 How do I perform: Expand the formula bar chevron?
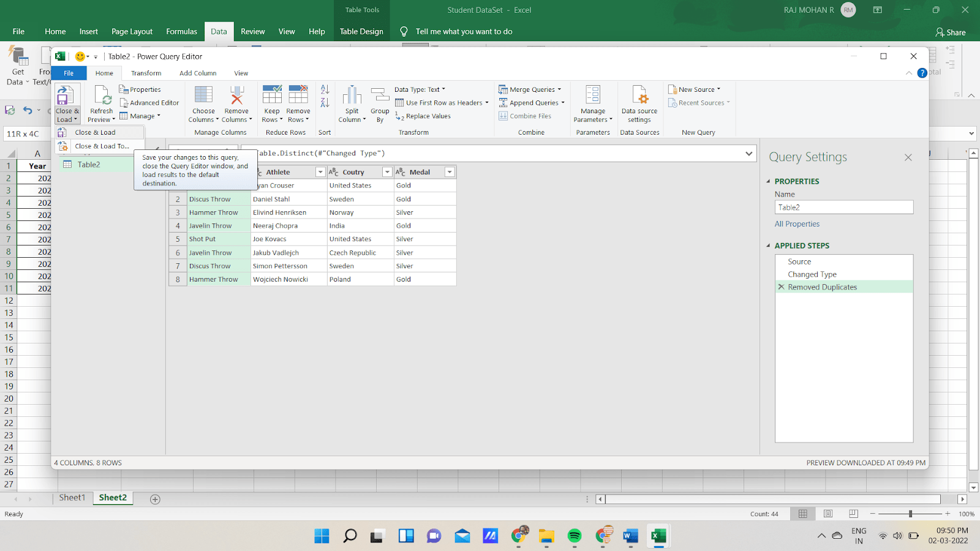point(748,154)
